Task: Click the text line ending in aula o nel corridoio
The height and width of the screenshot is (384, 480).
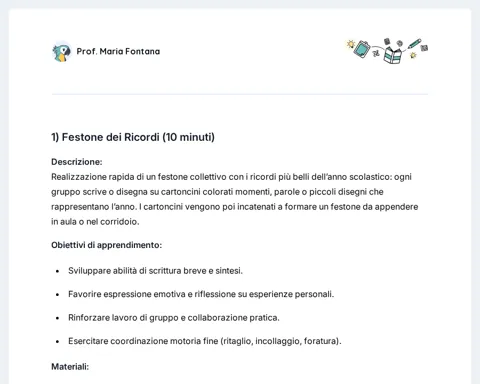Action: 95,222
